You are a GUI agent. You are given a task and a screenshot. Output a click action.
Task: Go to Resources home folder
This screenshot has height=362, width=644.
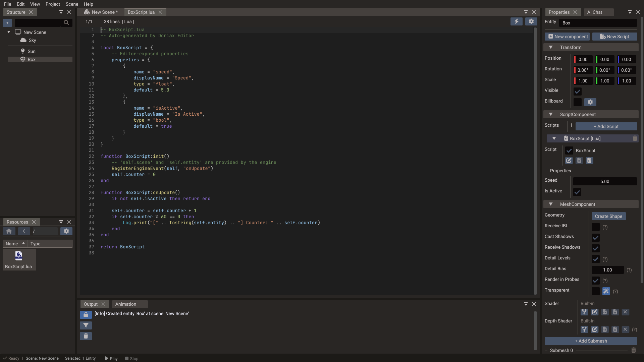(x=9, y=231)
